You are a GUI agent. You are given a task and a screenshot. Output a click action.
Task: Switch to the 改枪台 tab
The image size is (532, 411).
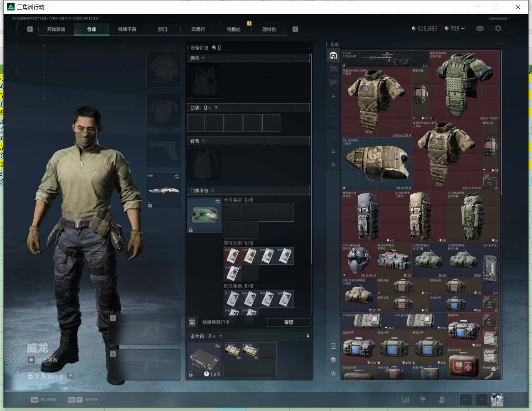tap(269, 29)
